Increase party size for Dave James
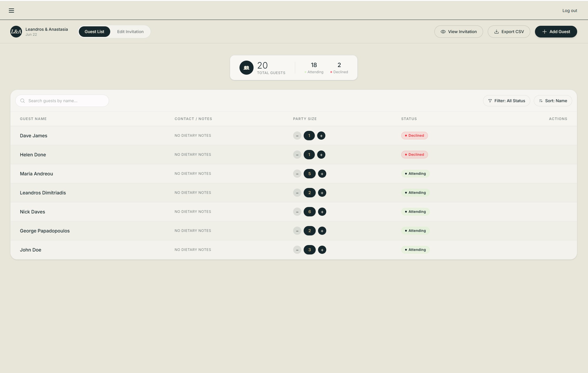The height and width of the screenshot is (373, 588). 321,136
